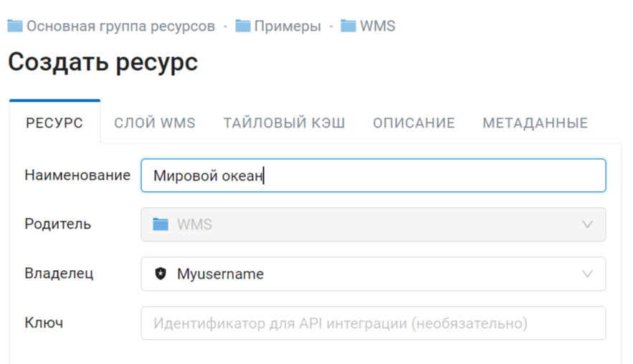Click the WMS breadcrumb folder icon
Image resolution: width=633 pixels, height=364 pixels.
(348, 27)
